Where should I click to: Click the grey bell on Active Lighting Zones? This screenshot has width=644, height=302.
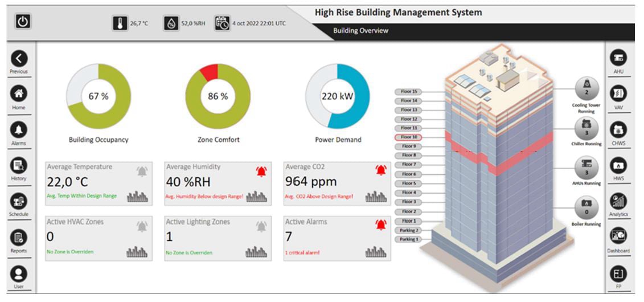point(261,226)
